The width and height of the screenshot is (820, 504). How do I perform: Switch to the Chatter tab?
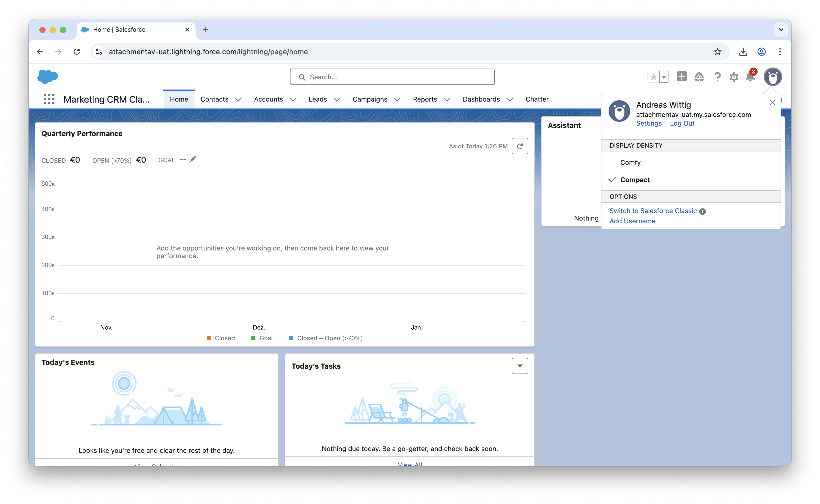tap(537, 99)
